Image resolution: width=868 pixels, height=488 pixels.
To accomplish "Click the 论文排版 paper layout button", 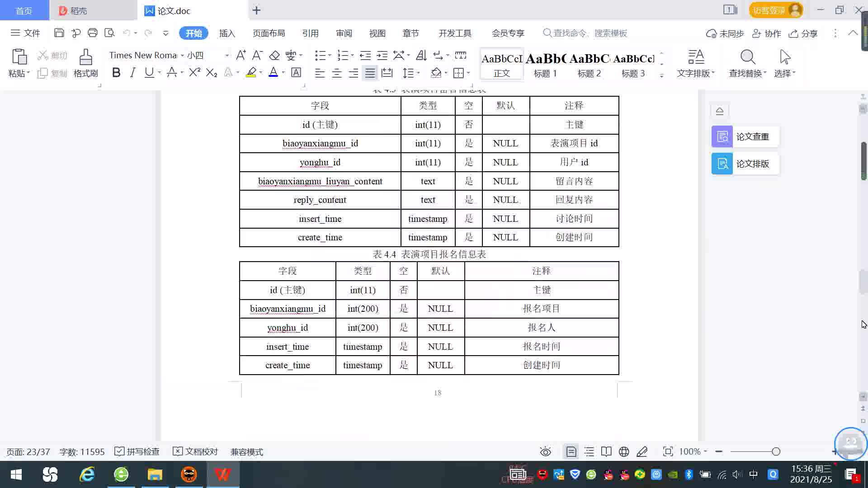I will pyautogui.click(x=745, y=164).
